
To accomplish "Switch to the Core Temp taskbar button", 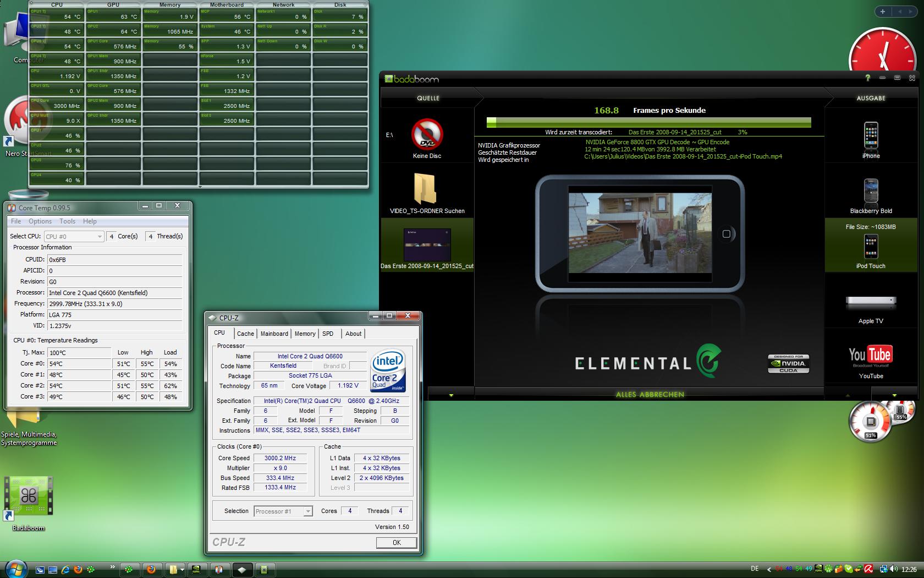I will [219, 570].
